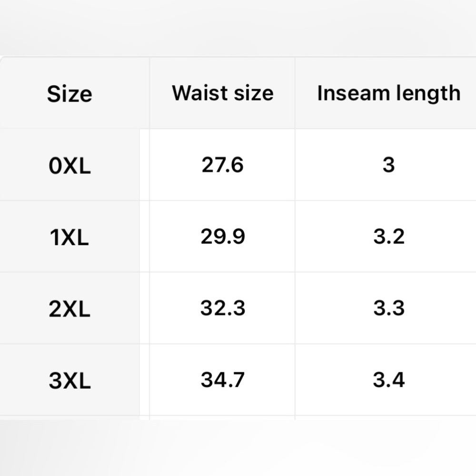Select the 3XL size row label
This screenshot has height=476, width=476.
click(x=69, y=381)
